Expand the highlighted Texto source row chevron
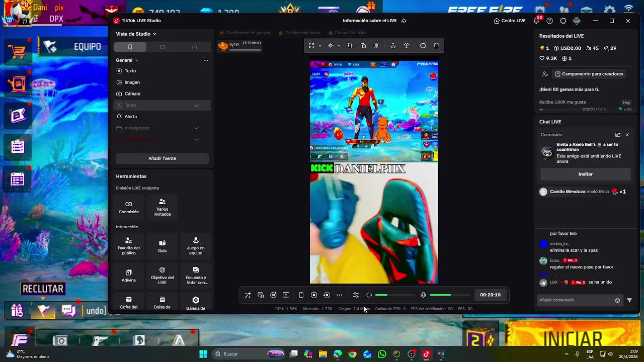 [197, 105]
